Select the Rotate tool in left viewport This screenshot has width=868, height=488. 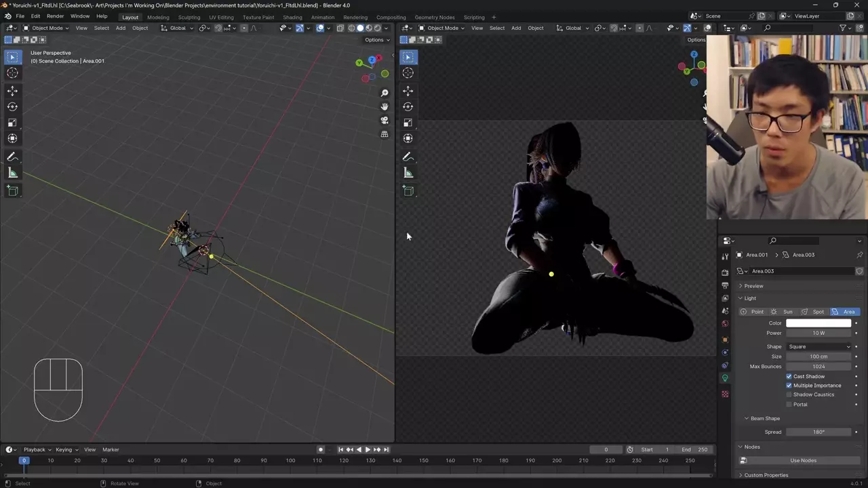point(12,106)
